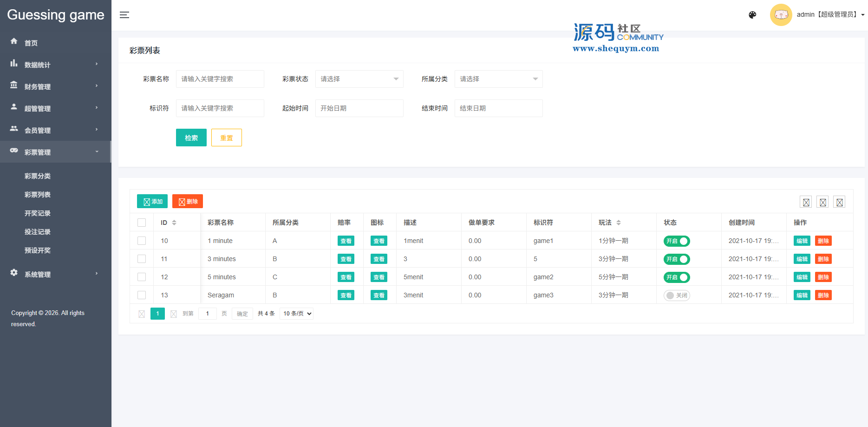Click the 系统管理 gear icon
The width and height of the screenshot is (868, 427).
pyautogui.click(x=14, y=273)
